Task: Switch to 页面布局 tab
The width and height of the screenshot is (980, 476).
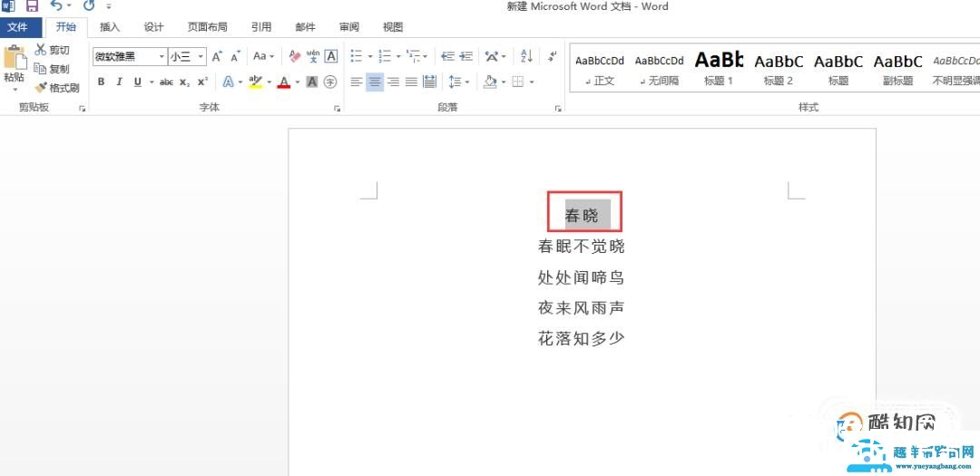Action: (x=208, y=27)
